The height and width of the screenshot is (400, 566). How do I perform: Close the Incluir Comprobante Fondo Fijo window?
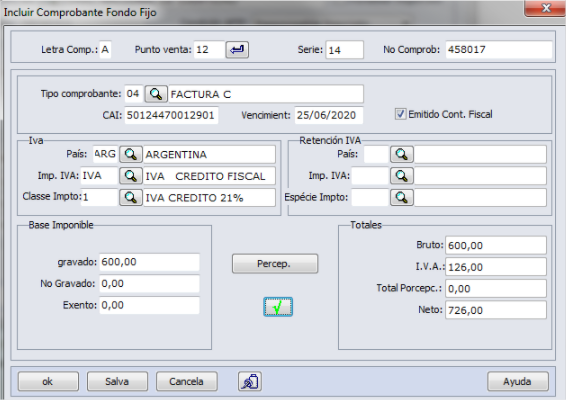coord(546,8)
